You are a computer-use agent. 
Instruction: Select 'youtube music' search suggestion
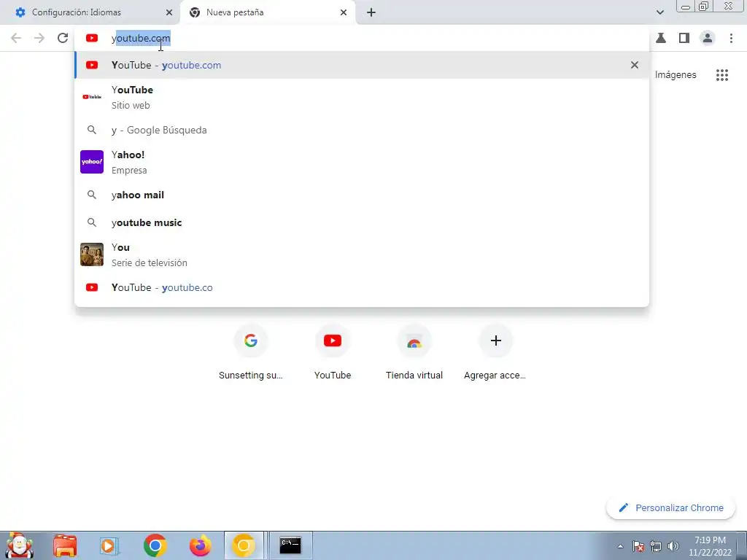(362, 222)
